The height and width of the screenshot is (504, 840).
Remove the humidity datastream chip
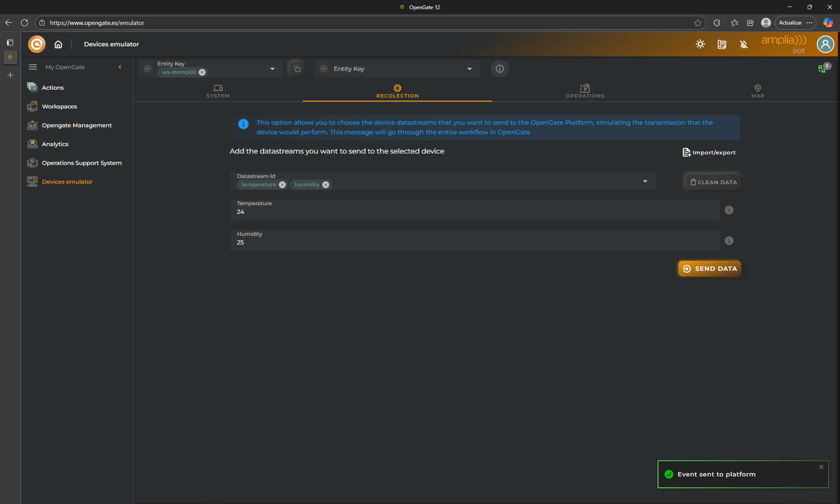[x=325, y=185]
